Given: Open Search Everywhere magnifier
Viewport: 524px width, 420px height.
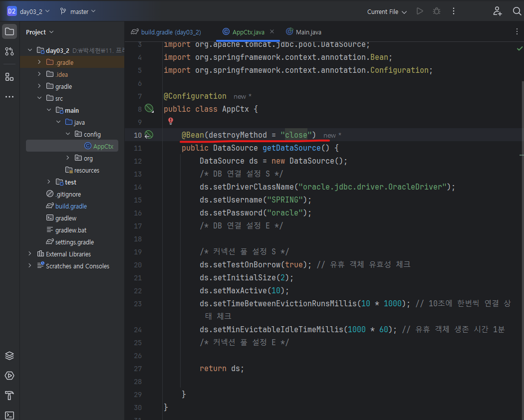Looking at the screenshot, I should [517, 11].
